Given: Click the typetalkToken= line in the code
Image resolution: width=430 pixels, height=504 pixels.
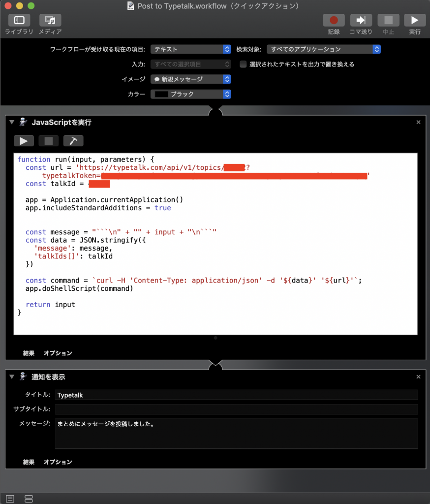Looking at the screenshot, I should (206, 176).
